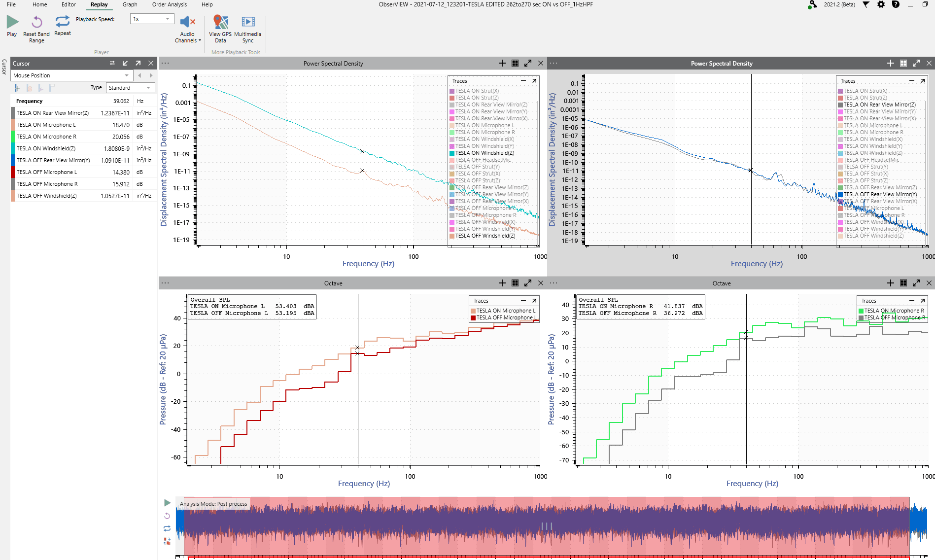The width and height of the screenshot is (935, 560).
Task: Click the Cursor panel's up-right arrow icon
Action: (x=138, y=63)
